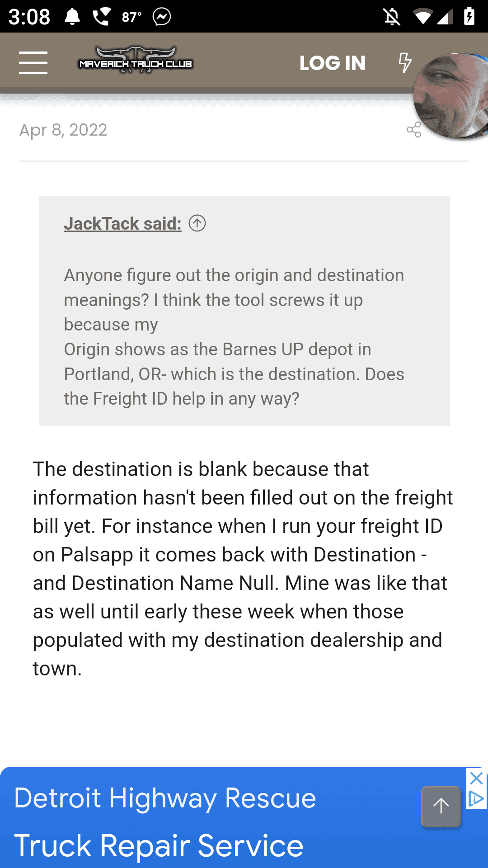Tap the missed call status bar icon
The height and width of the screenshot is (868, 488).
pyautogui.click(x=101, y=17)
